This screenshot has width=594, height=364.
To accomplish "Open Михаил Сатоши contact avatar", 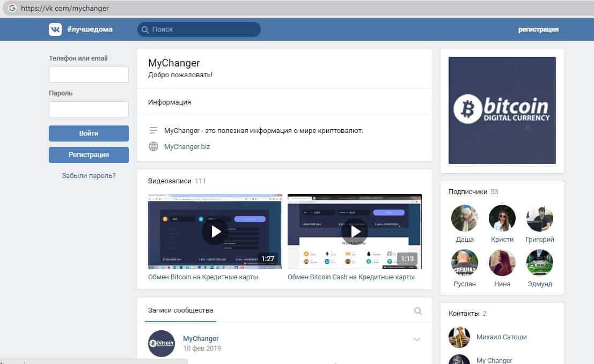I will pyautogui.click(x=459, y=337).
